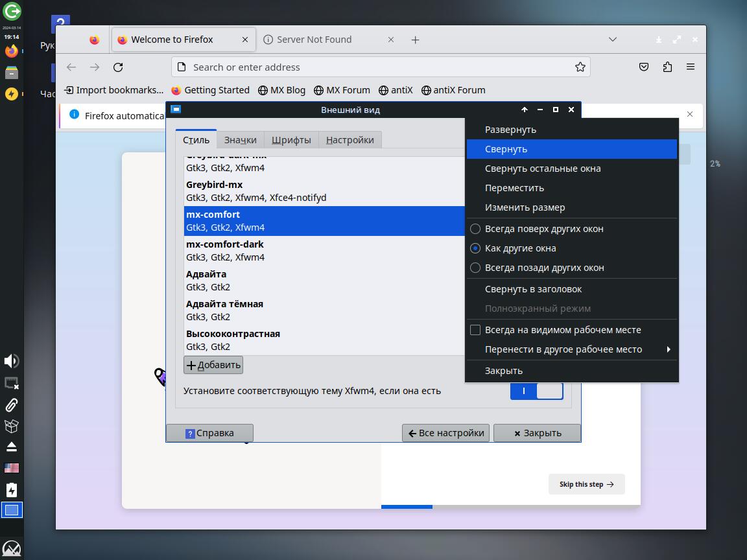Open the Firefox hamburger application menu
747x560 pixels.
pos(691,67)
